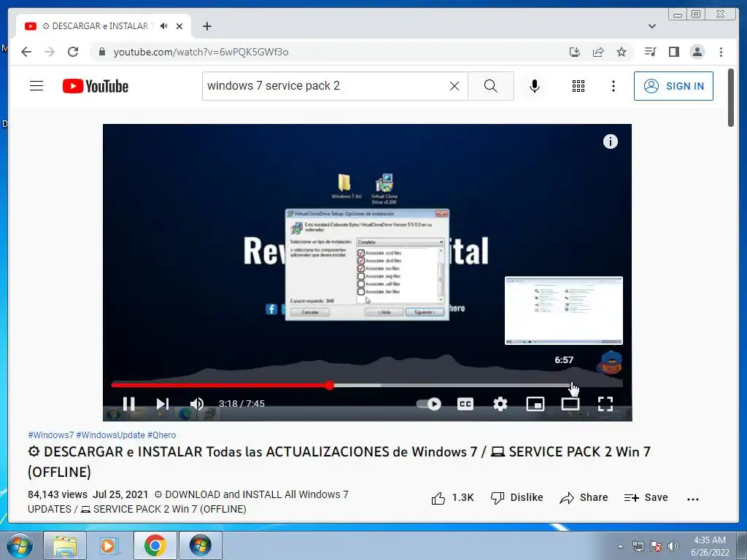
Task: Open YouTube settings three-dot menu
Action: pos(613,86)
